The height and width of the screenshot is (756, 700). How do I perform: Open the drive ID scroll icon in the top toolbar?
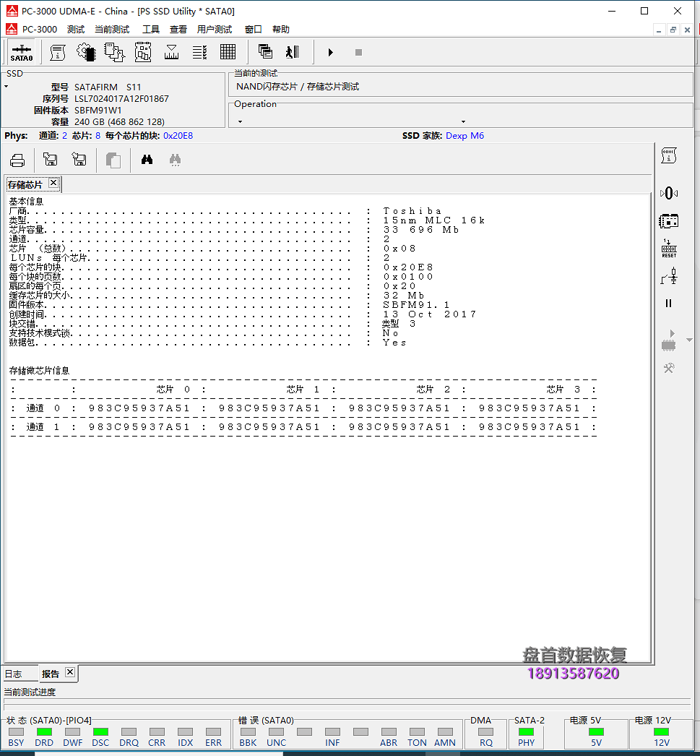tap(58, 52)
